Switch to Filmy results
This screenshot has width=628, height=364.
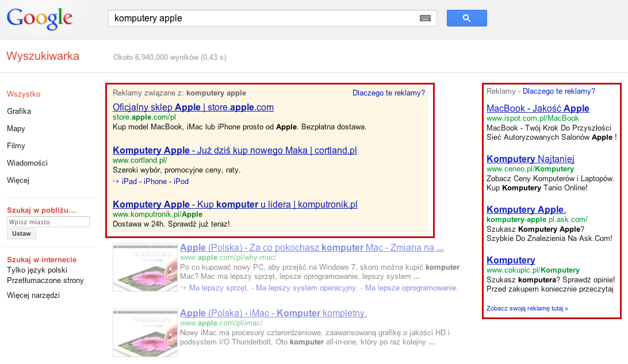(x=16, y=145)
